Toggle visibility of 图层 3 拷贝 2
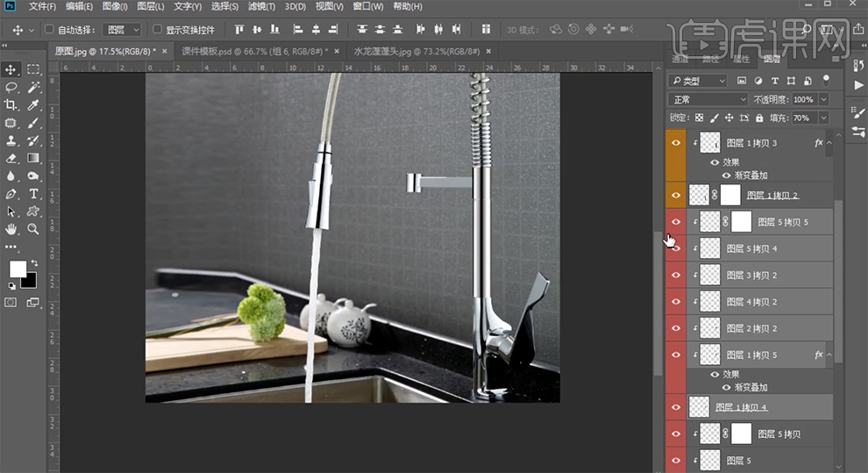The width and height of the screenshot is (868, 473). point(676,275)
